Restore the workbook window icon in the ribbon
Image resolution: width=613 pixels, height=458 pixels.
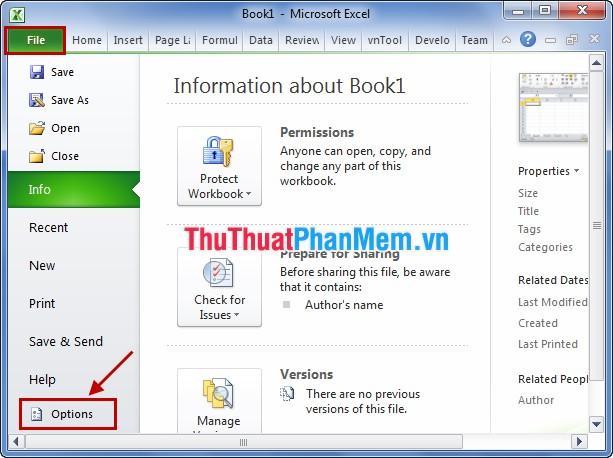pos(572,40)
